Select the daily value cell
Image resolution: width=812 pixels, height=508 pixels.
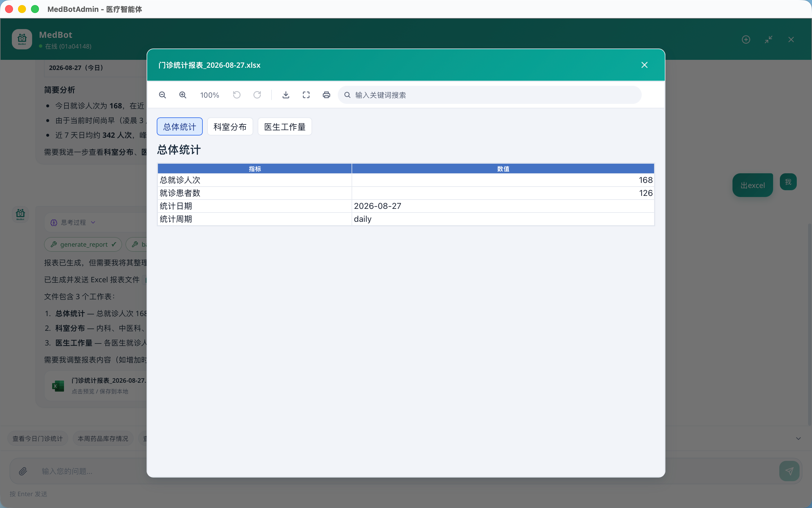[x=503, y=219]
